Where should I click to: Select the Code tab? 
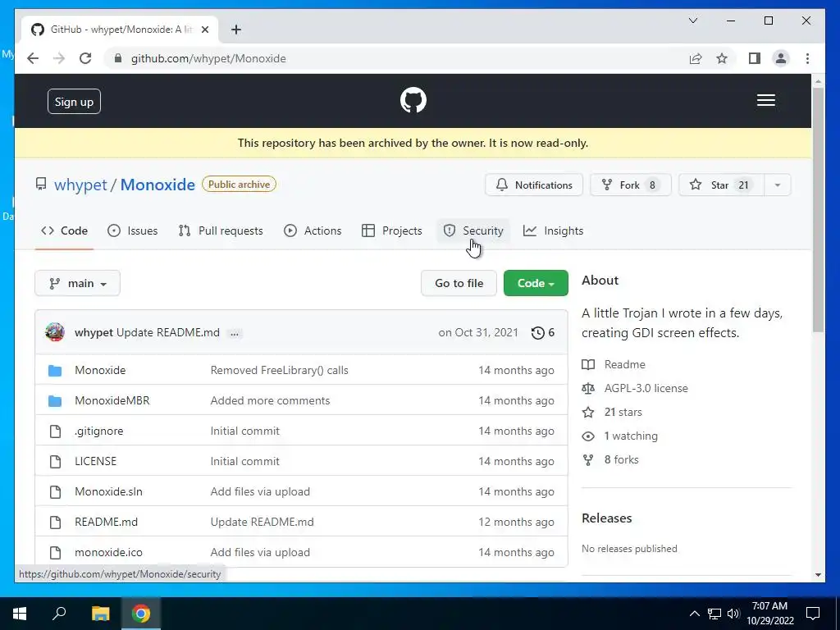click(64, 231)
